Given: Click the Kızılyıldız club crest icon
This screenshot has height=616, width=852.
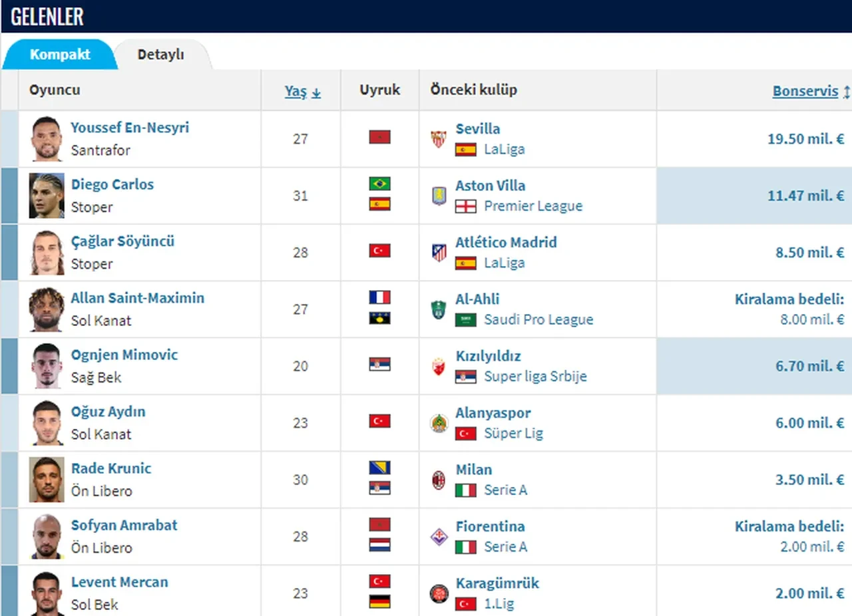Looking at the screenshot, I should [x=439, y=366].
